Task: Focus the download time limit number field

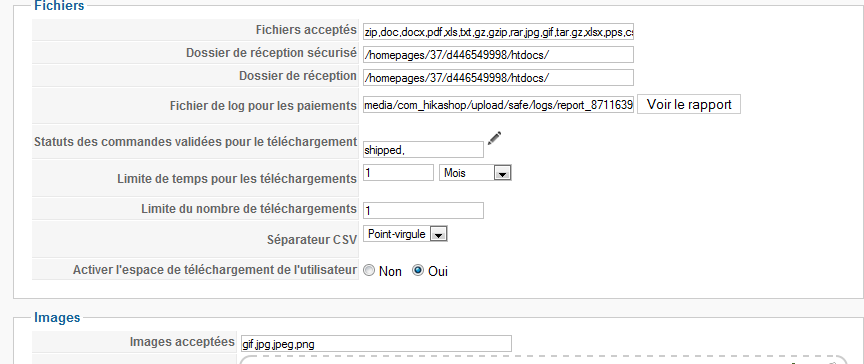Action: click(398, 172)
